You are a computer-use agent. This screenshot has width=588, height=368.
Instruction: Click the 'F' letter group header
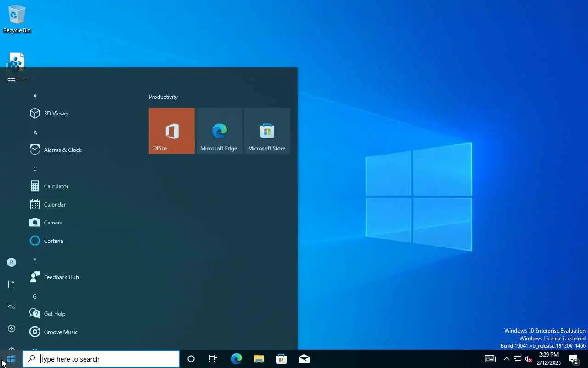coord(35,260)
